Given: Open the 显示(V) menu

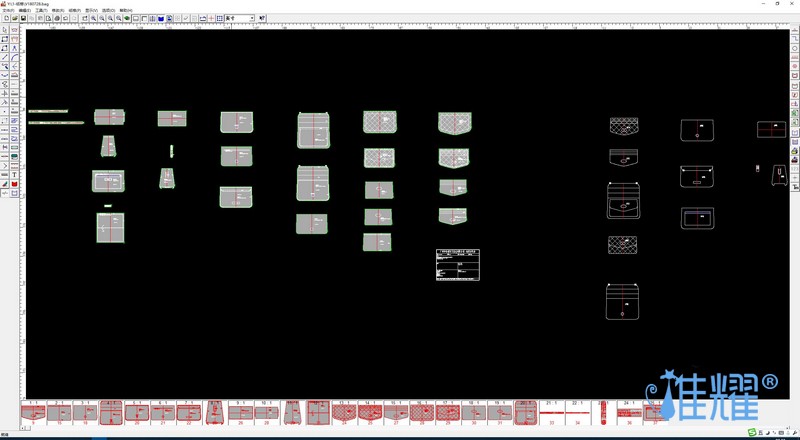Looking at the screenshot, I should (x=91, y=10).
